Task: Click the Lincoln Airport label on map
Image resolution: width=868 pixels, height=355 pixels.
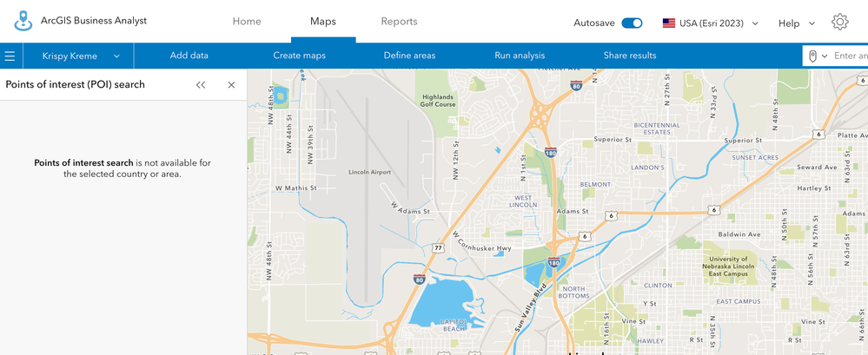Action: tap(370, 172)
